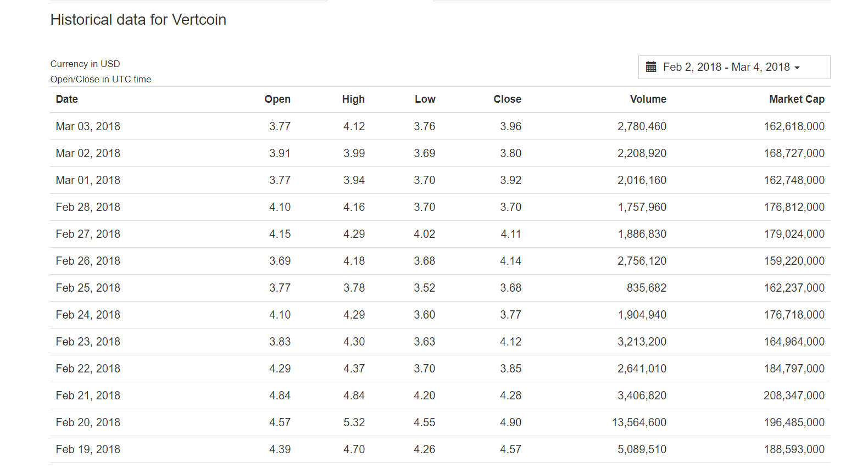
Task: Select the Feb 25, 2018 date cell
Action: click(x=88, y=288)
